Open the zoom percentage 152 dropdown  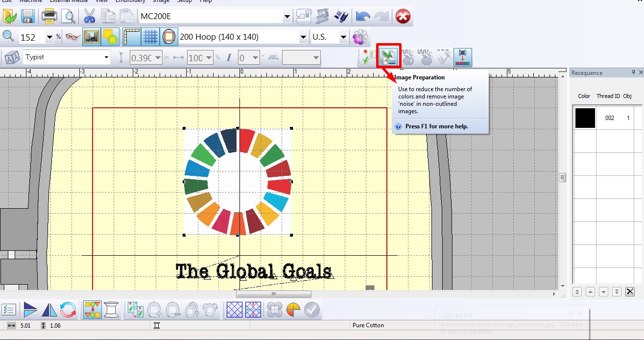point(49,37)
